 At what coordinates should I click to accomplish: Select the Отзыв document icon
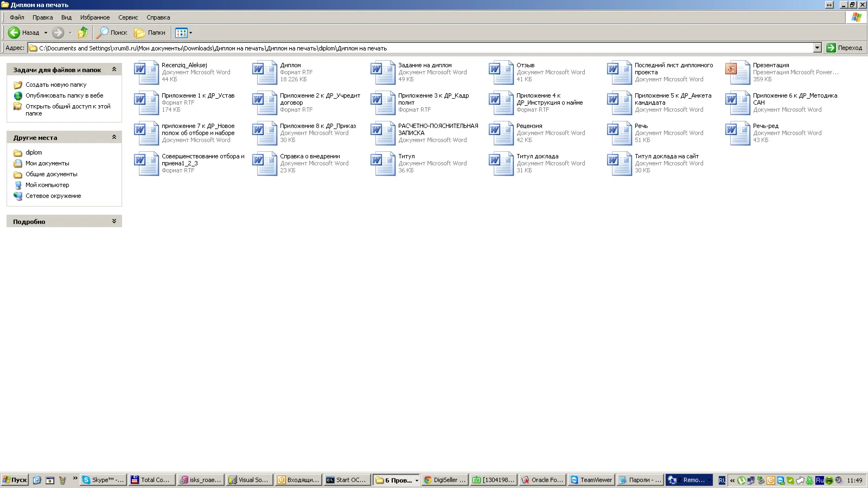[x=501, y=73]
